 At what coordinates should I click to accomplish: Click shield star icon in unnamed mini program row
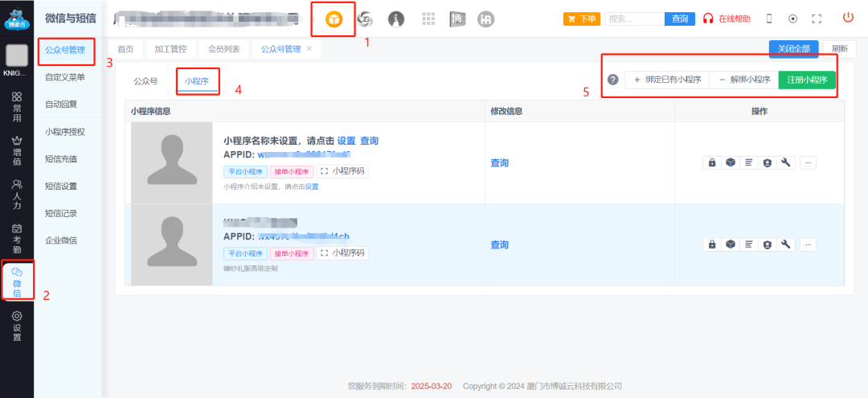coord(767,162)
